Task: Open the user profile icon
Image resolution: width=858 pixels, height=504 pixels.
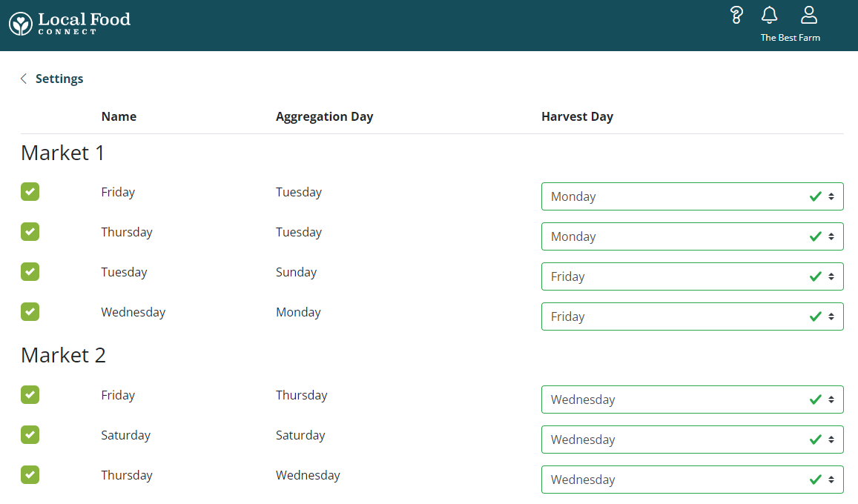Action: 809,15
